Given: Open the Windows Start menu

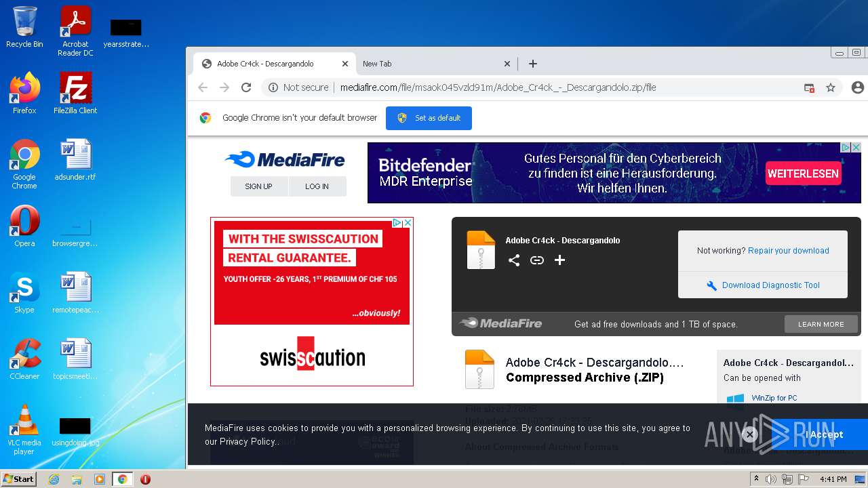Looking at the screenshot, I should (19, 479).
